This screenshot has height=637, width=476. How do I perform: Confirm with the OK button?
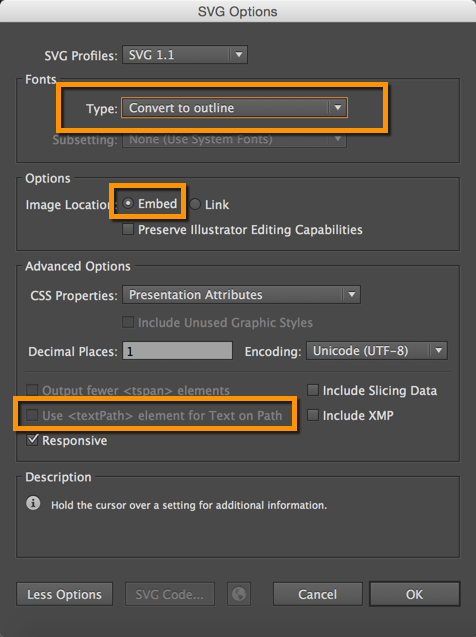(415, 594)
